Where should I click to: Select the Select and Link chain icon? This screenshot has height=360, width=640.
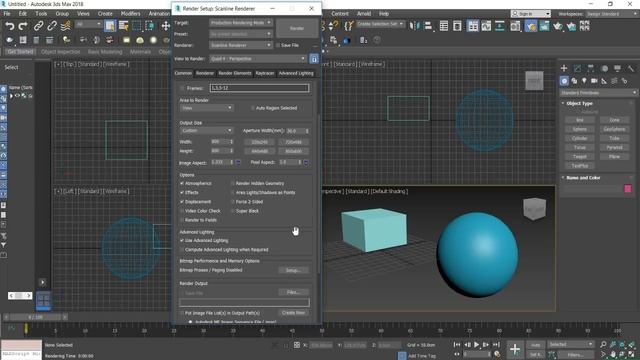(x=38, y=26)
